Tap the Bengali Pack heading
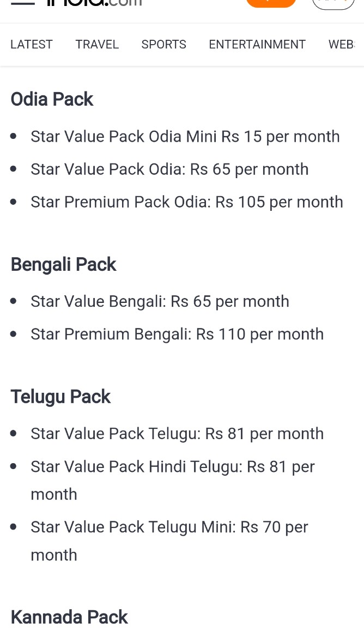 (x=64, y=264)
